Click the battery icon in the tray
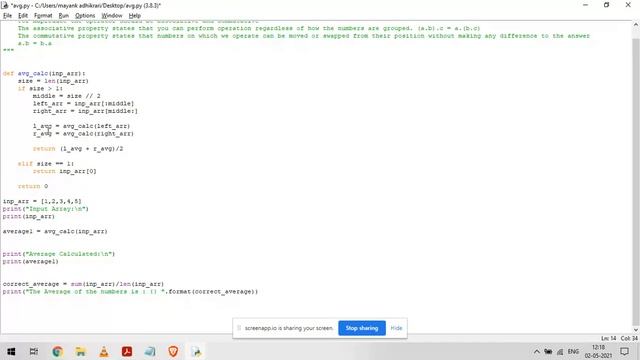 pos(548,351)
